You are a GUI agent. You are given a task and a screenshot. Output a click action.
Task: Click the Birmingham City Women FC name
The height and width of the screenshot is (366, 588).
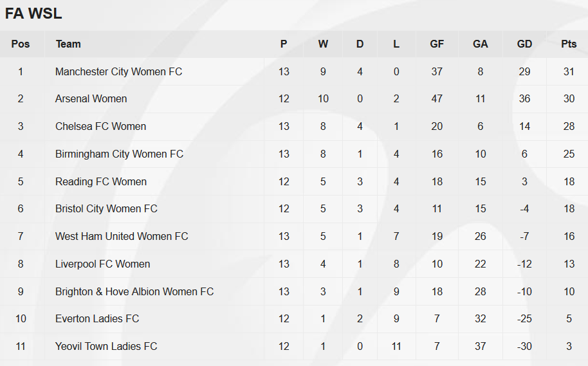click(119, 154)
